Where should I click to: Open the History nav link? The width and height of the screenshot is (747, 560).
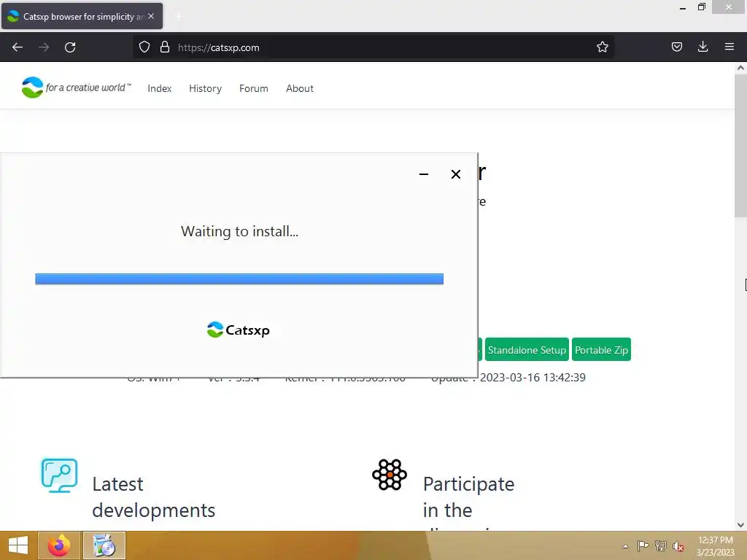pyautogui.click(x=205, y=88)
